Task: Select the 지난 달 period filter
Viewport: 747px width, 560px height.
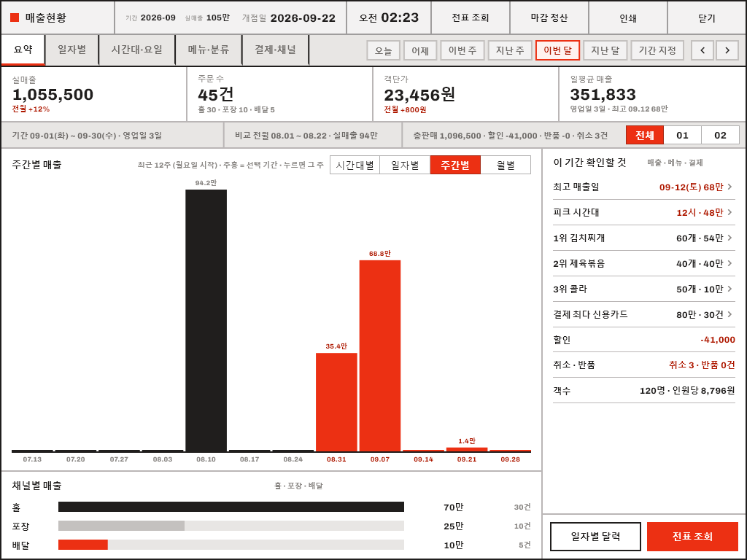Action: [605, 50]
